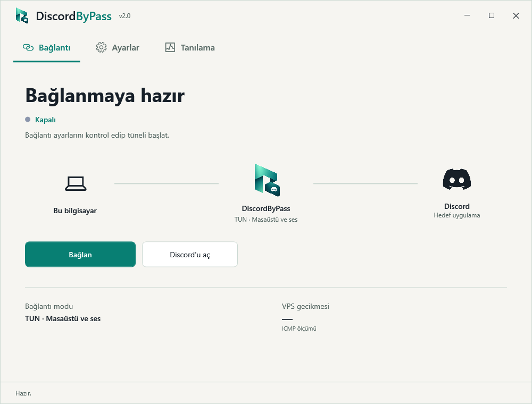Maximize the DiscordByPass window
532x404 pixels.
tap(491, 15)
